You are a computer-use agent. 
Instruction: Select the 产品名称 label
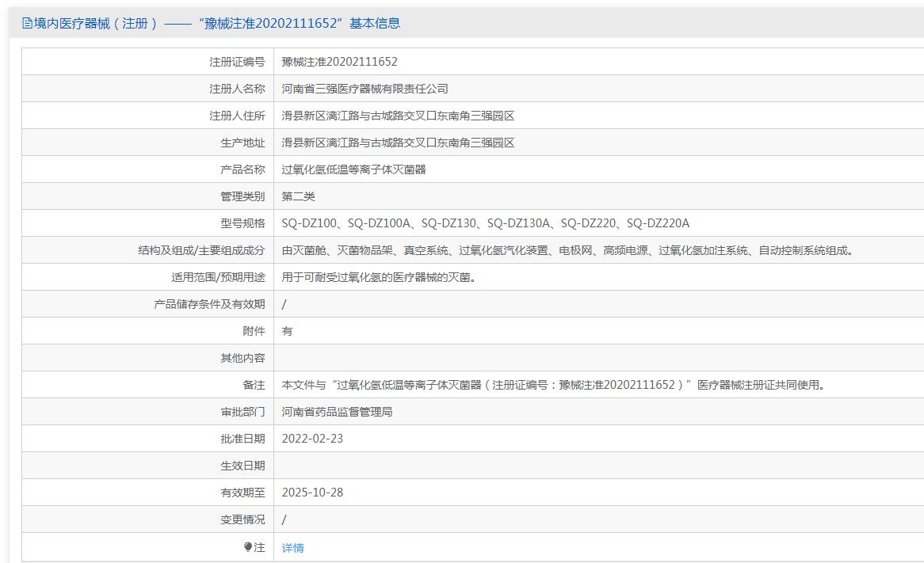[242, 169]
